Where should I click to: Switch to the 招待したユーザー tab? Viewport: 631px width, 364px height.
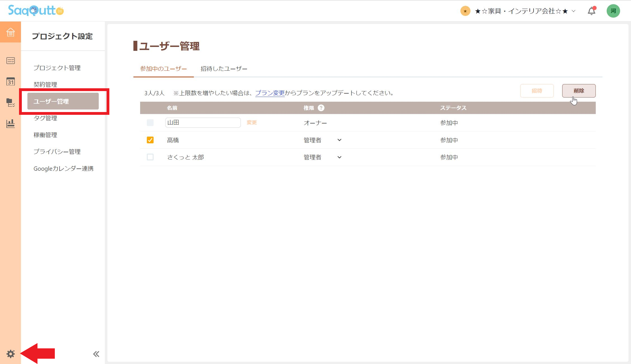(224, 68)
